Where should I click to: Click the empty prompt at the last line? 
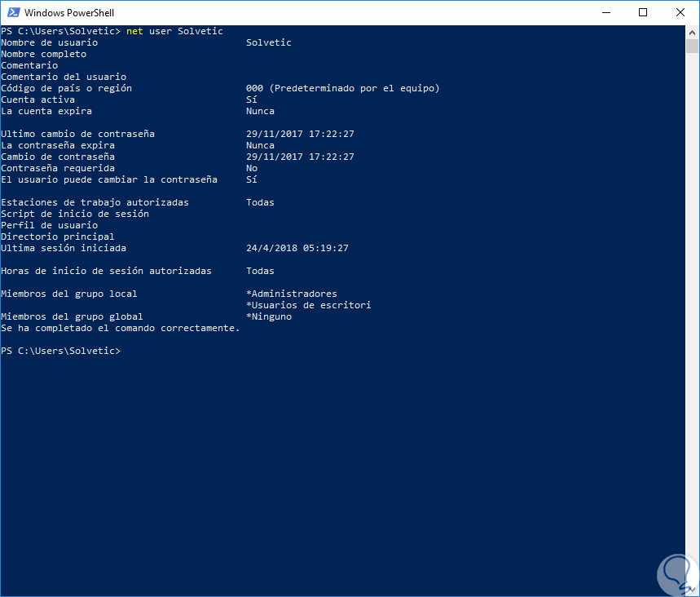point(61,351)
